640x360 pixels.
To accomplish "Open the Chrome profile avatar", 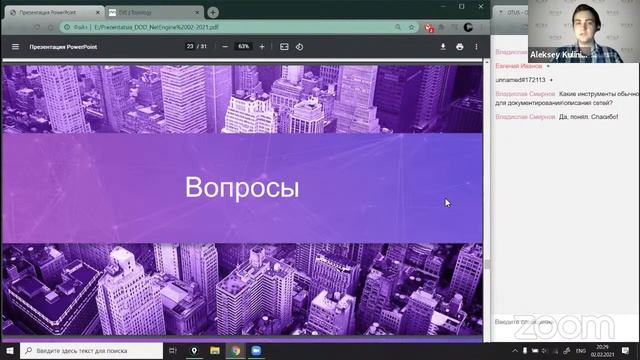I will 468,27.
